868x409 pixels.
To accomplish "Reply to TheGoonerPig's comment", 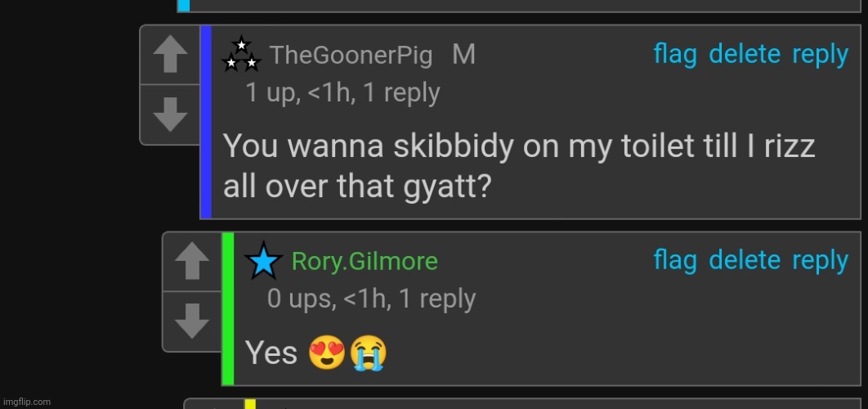I will (820, 55).
